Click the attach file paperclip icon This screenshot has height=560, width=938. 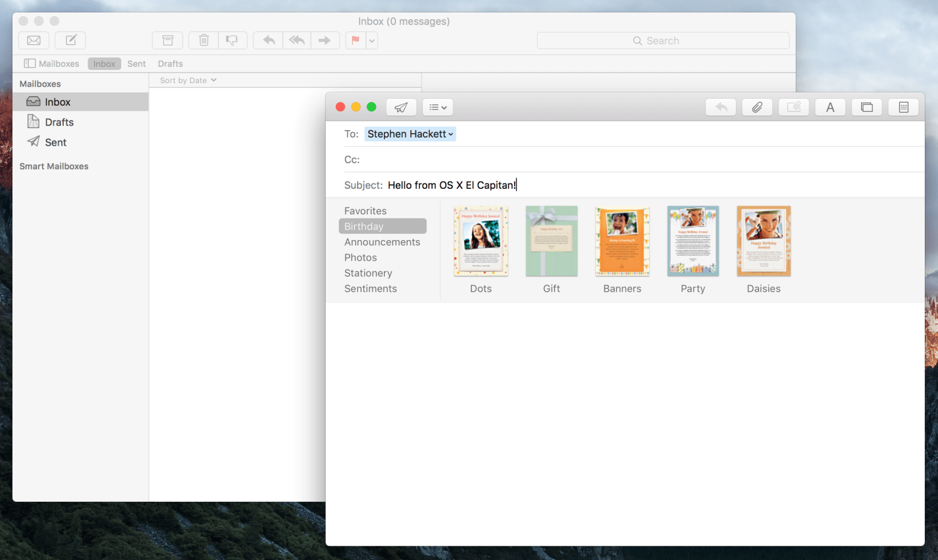point(757,107)
